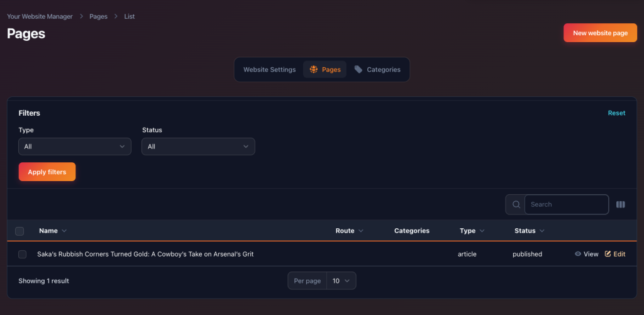644x315 pixels.
Task: Toggle the select-all checkbox in table header
Action: coord(19,231)
